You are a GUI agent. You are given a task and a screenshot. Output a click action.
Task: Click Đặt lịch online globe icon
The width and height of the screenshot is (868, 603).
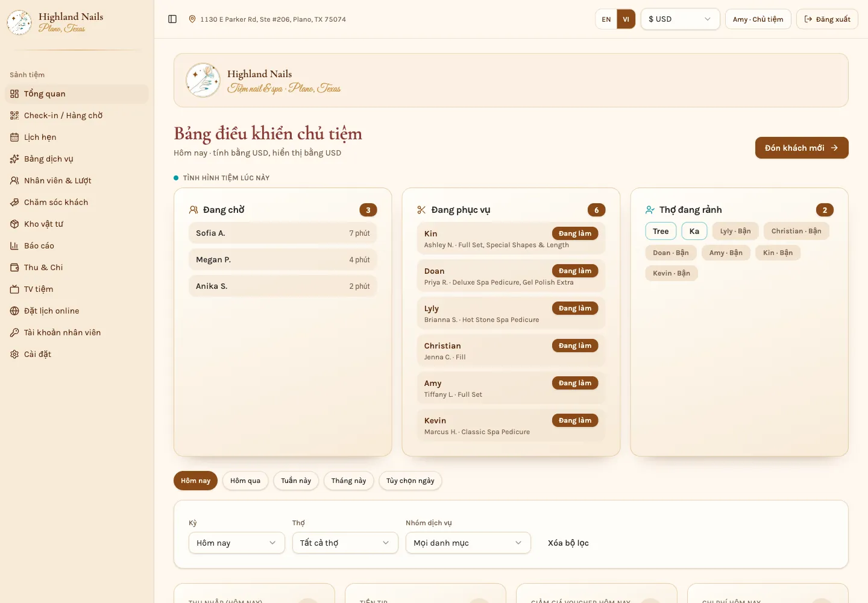(14, 311)
